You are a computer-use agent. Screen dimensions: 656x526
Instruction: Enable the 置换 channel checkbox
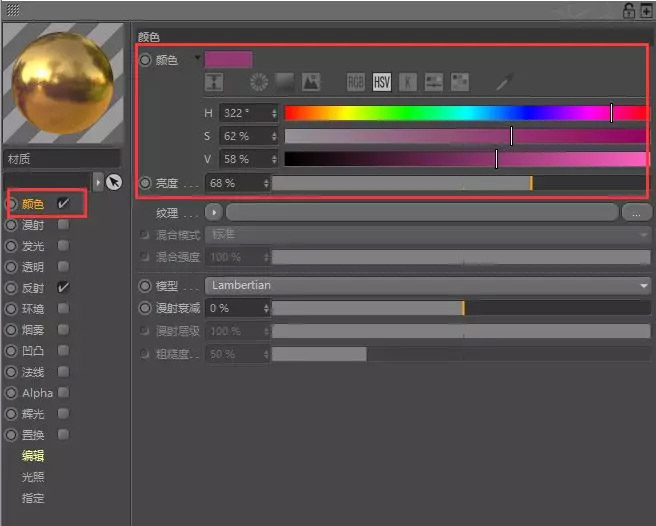pos(63,434)
